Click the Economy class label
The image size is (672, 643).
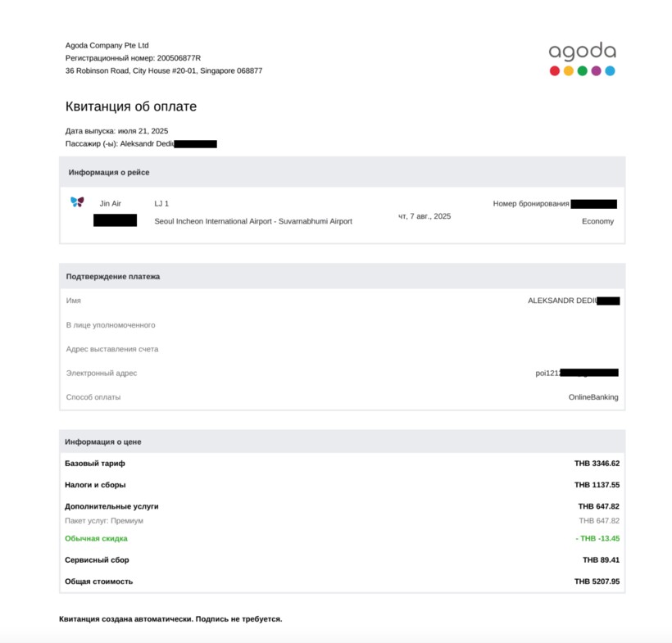click(x=597, y=221)
